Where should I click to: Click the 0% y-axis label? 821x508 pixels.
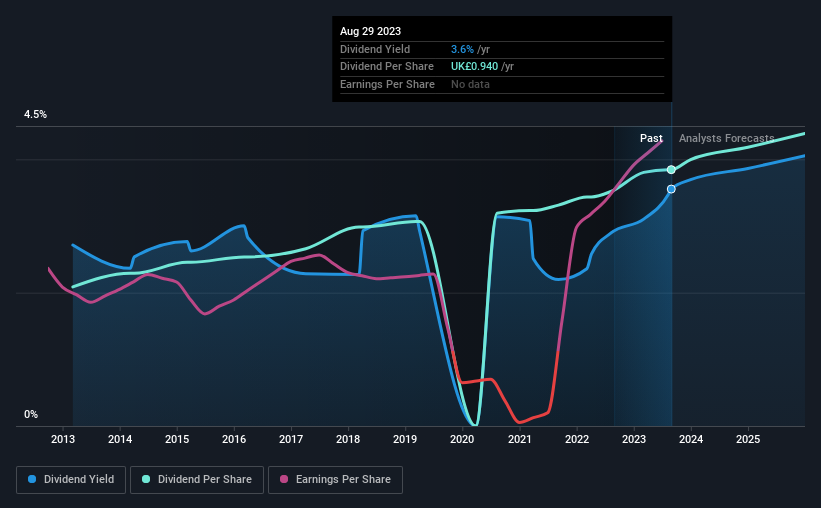click(31, 414)
